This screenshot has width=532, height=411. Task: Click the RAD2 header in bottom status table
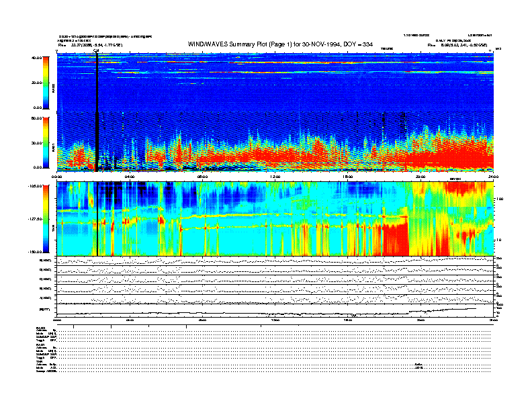[x=40, y=328]
